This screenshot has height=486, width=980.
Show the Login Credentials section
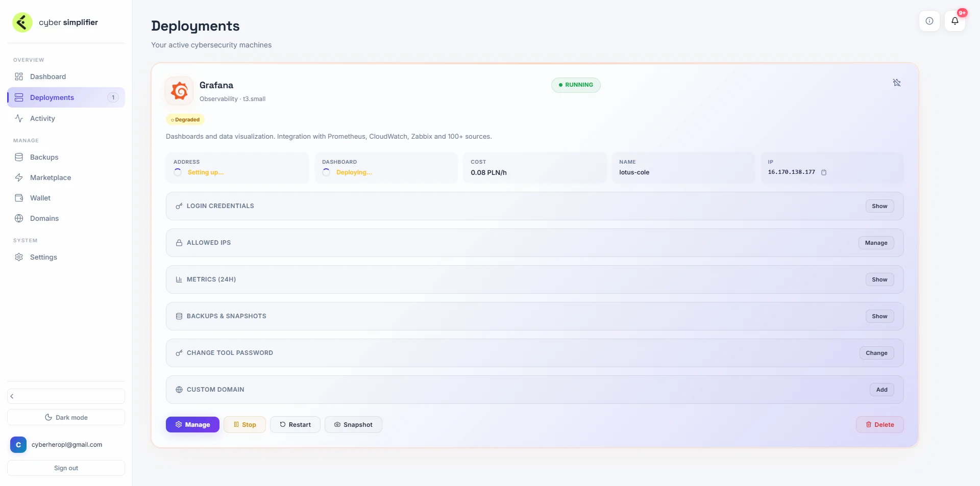click(x=879, y=206)
